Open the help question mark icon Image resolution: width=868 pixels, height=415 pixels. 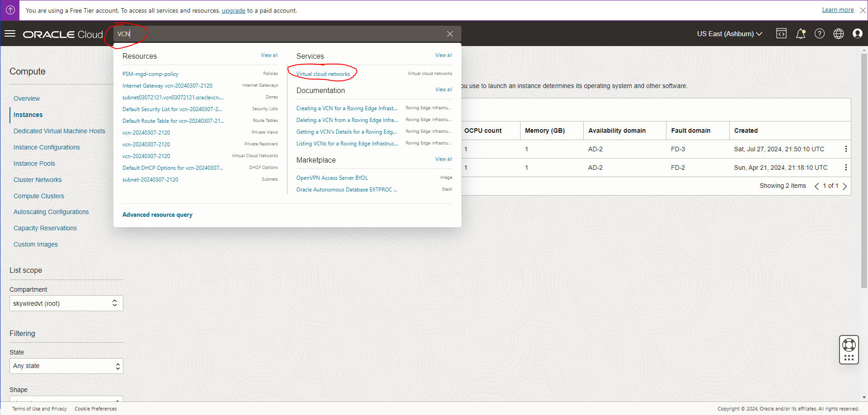tap(820, 34)
